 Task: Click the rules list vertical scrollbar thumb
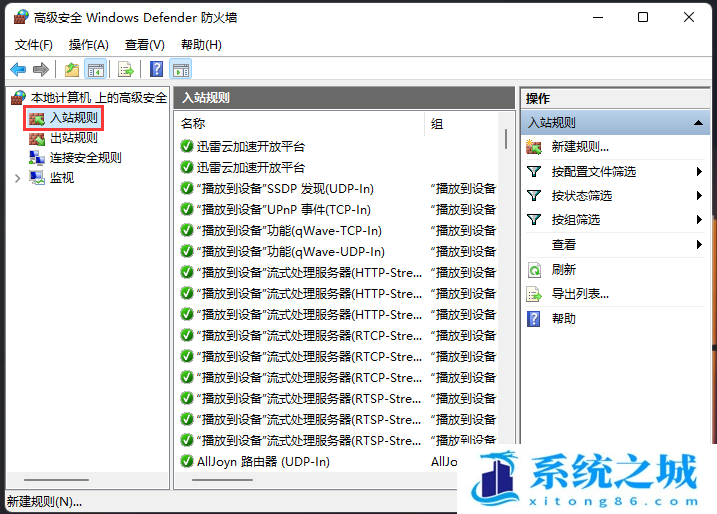(506, 139)
